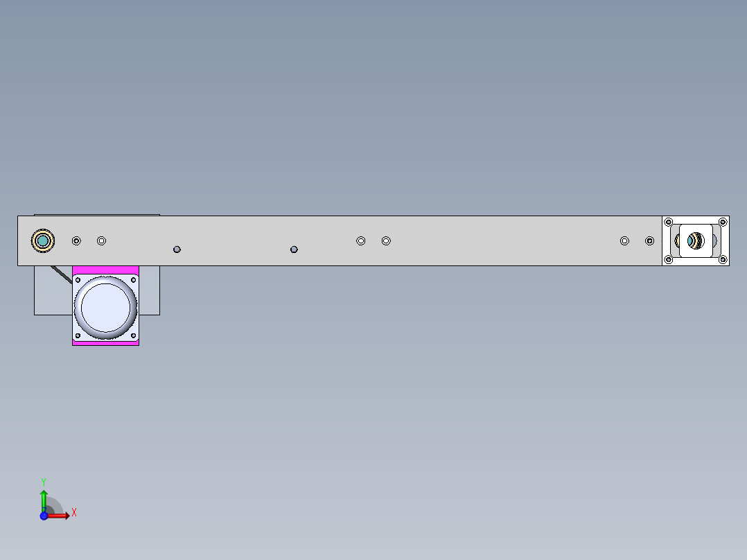This screenshot has width=747, height=560.
Task: Click the rightmost counterbored hole before the end plate
Action: coord(649,240)
